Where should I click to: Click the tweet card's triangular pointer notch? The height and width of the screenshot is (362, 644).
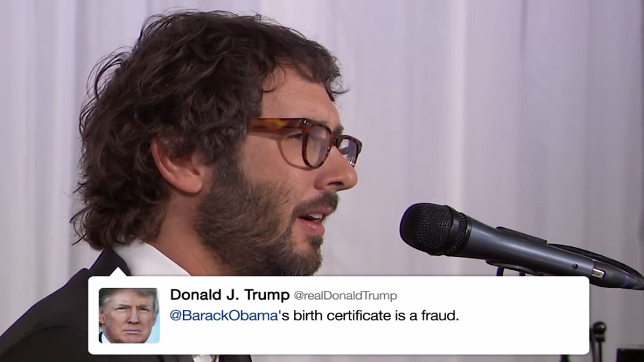[x=118, y=272]
